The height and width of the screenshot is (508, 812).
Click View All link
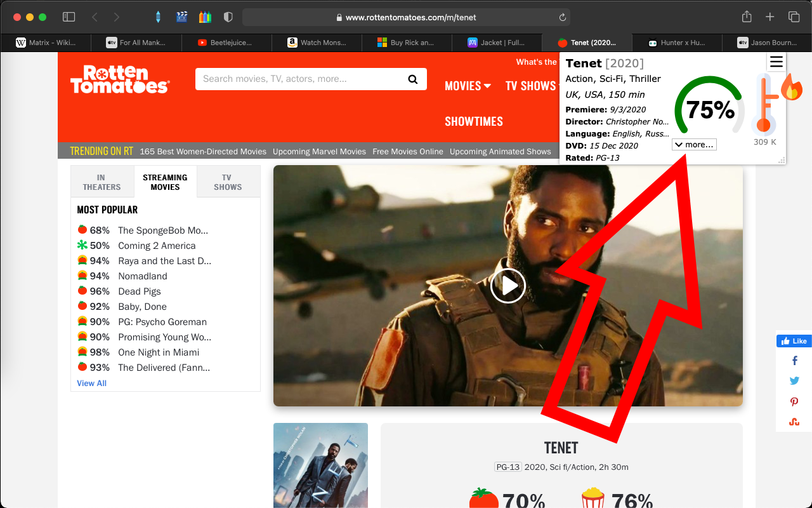coord(91,383)
